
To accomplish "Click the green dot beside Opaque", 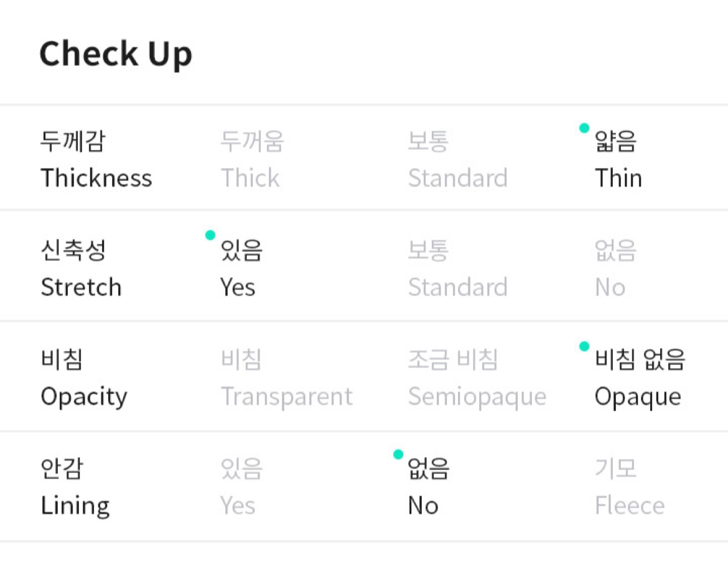I will pos(584,346).
